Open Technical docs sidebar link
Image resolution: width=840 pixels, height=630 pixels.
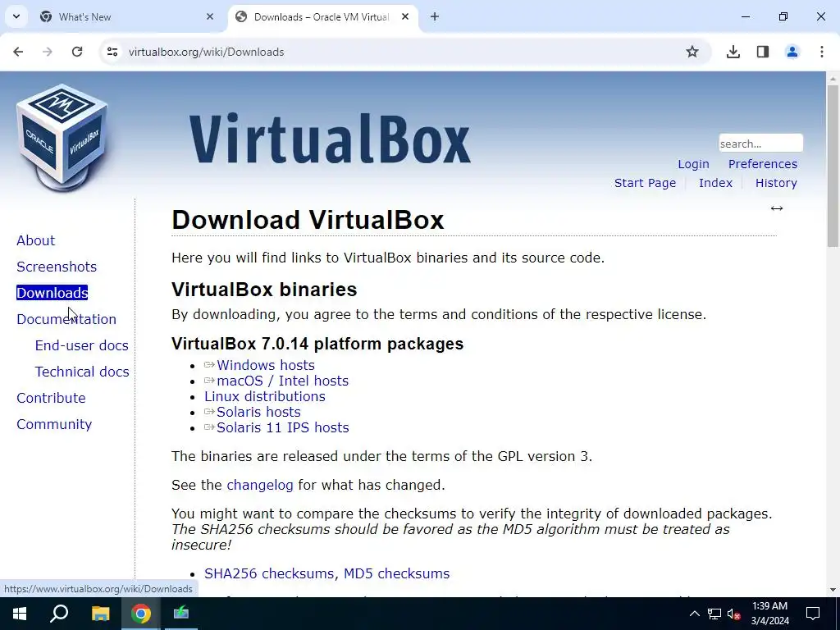(82, 372)
